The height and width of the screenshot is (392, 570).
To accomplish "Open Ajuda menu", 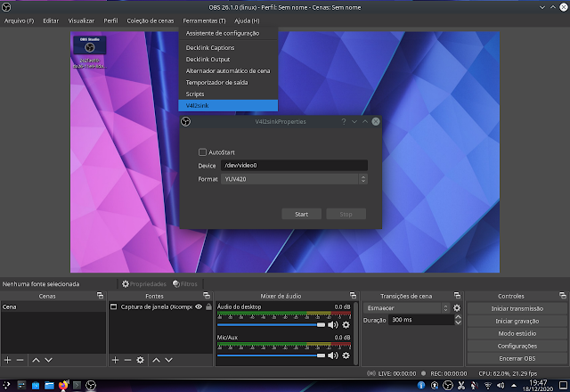I will (247, 20).
